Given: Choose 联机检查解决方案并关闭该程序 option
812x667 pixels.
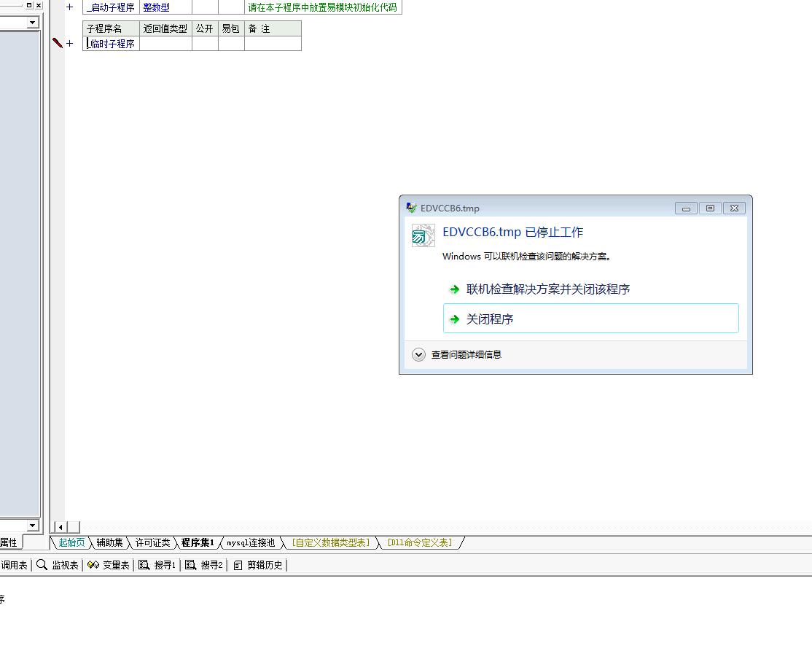Looking at the screenshot, I should tap(547, 289).
